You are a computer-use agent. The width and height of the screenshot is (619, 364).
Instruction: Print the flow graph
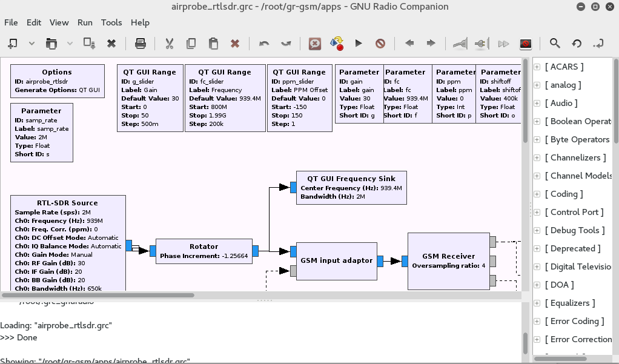(x=140, y=44)
